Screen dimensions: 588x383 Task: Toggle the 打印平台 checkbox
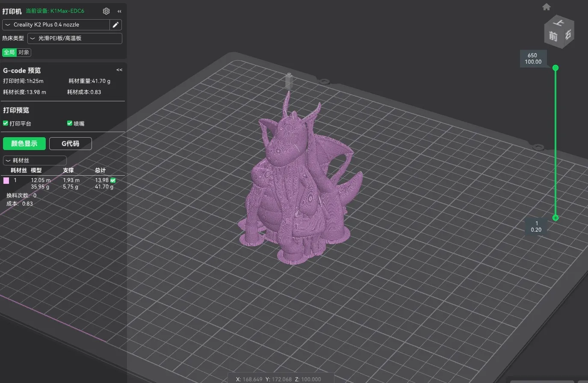[6, 123]
